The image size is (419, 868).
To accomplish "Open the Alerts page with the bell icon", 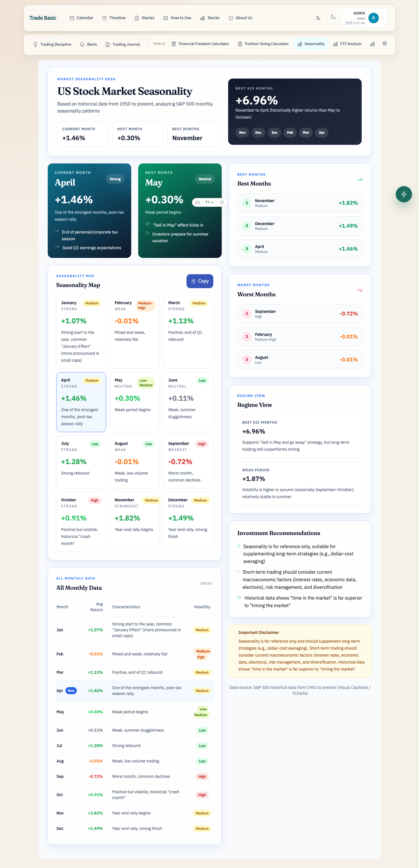I will point(88,44).
